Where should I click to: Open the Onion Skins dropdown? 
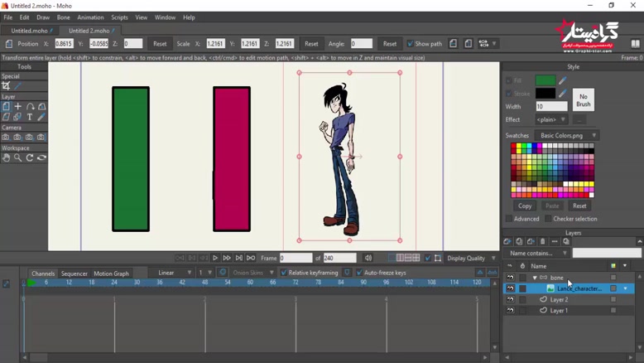(x=252, y=273)
